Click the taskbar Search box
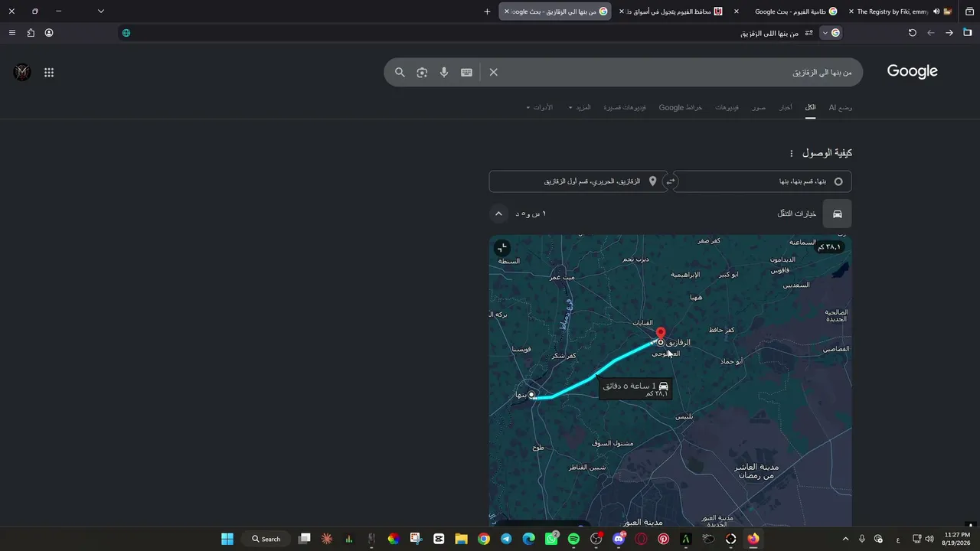Viewport: 980px width, 551px height. [x=266, y=539]
